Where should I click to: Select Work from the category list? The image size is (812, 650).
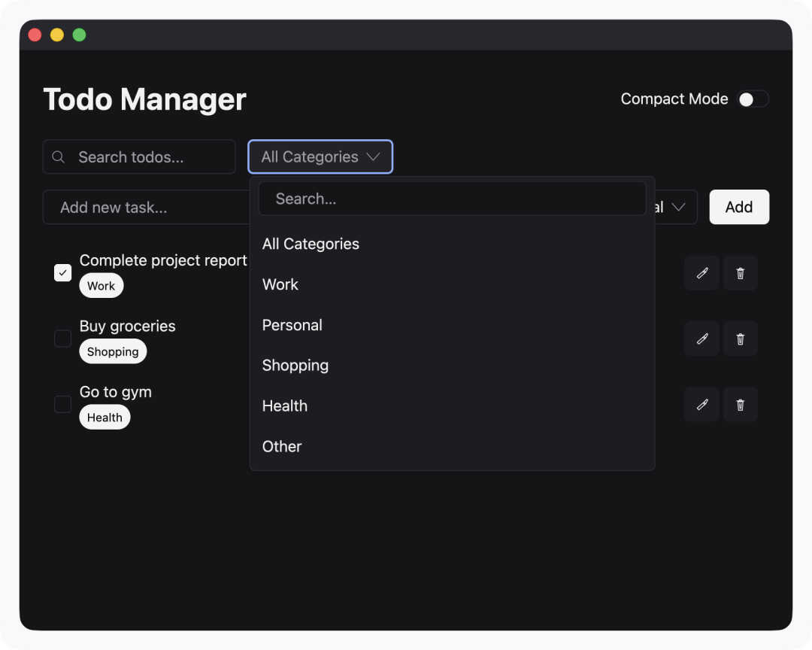coord(280,284)
